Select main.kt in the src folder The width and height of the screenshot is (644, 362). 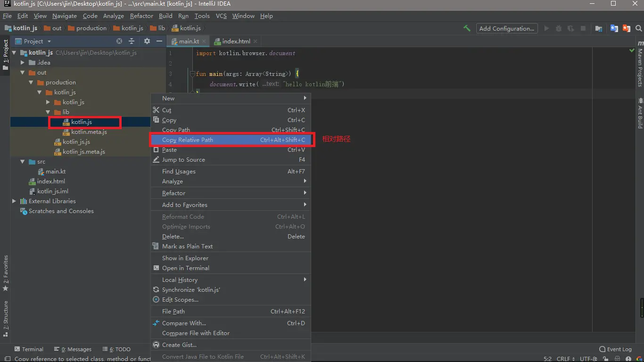click(x=52, y=172)
